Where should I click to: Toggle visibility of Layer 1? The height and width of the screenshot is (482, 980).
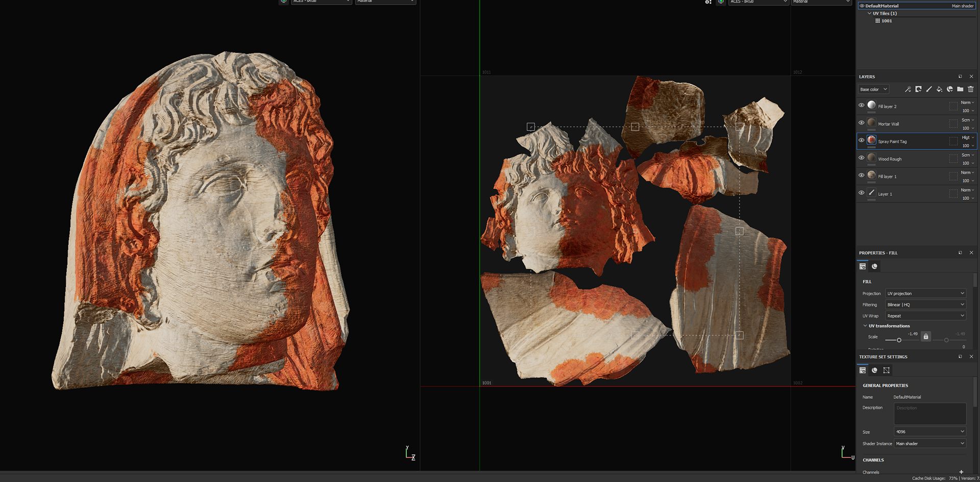[862, 192]
